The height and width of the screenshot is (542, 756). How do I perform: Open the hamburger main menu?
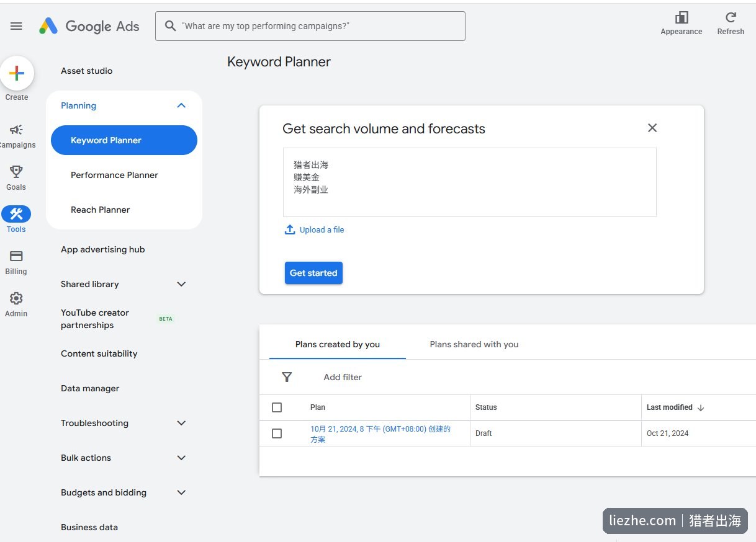click(x=16, y=26)
